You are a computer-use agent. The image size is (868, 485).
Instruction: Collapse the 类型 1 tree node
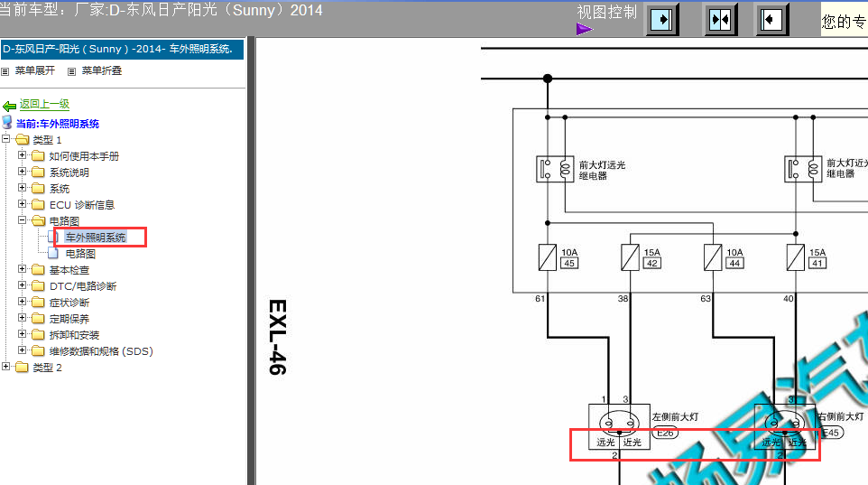(x=6, y=138)
